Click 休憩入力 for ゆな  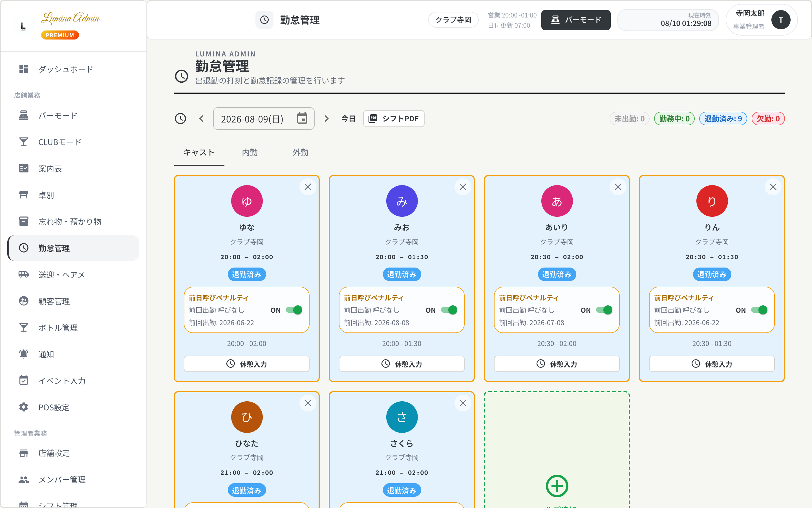pyautogui.click(x=247, y=364)
